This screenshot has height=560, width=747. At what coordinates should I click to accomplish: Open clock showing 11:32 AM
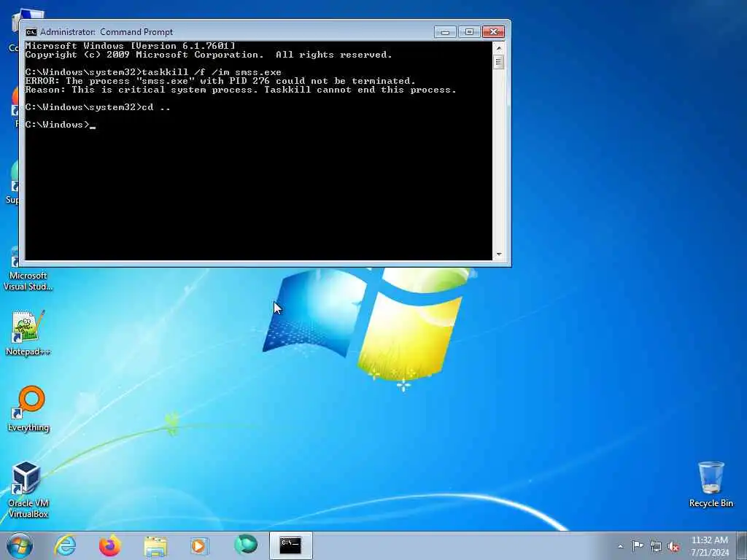(710, 546)
